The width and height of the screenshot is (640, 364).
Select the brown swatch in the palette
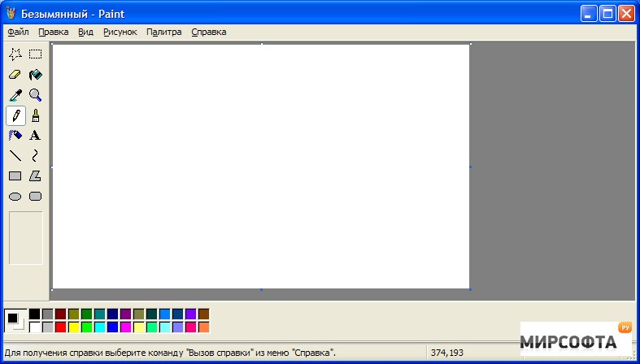(x=203, y=314)
